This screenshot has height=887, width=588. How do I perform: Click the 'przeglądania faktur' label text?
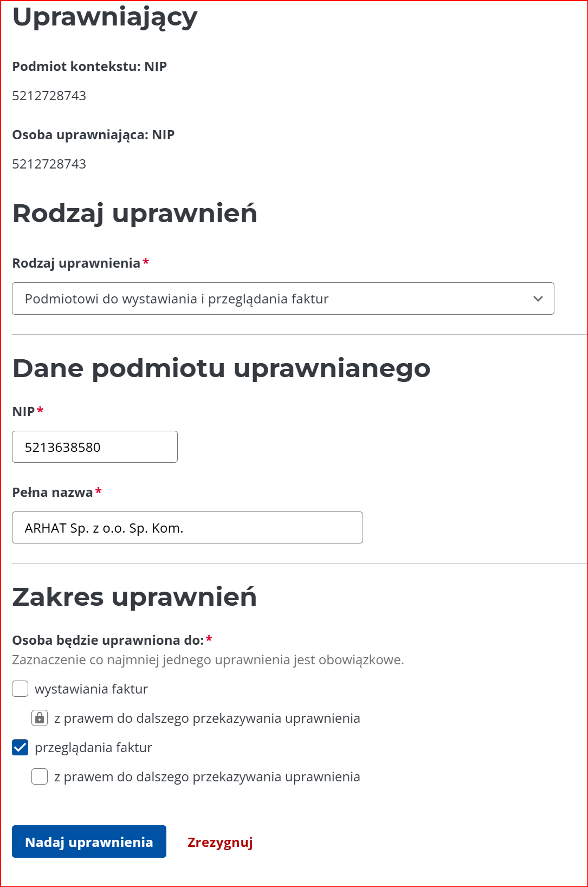(x=93, y=748)
